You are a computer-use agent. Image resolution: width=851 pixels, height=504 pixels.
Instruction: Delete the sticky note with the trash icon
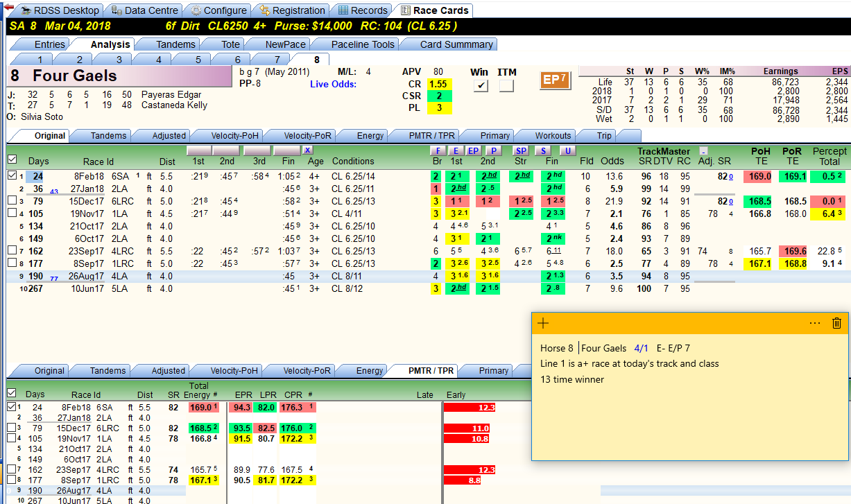pyautogui.click(x=836, y=323)
